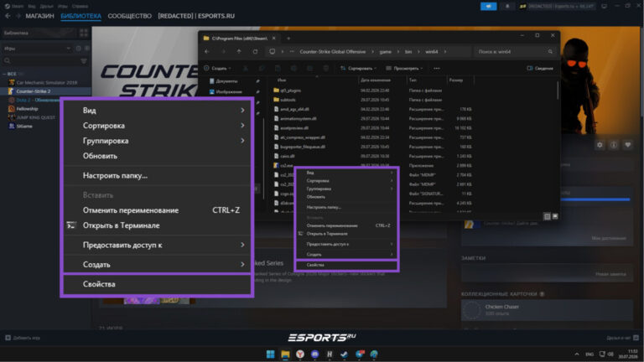644x362 pixels.
Task: Open the Просмотреть dropdown in Explorer
Action: [404, 68]
